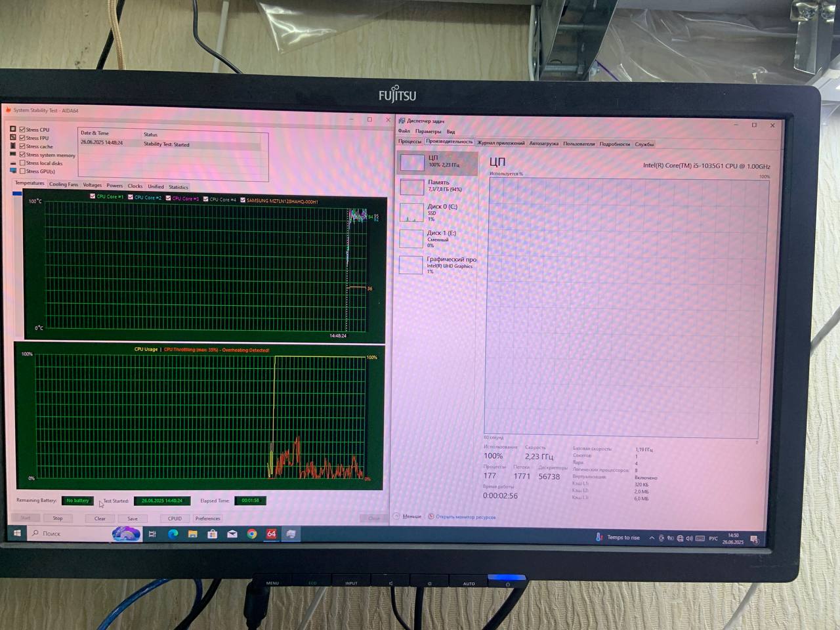Enable the Stress local disks checkbox

click(x=22, y=163)
